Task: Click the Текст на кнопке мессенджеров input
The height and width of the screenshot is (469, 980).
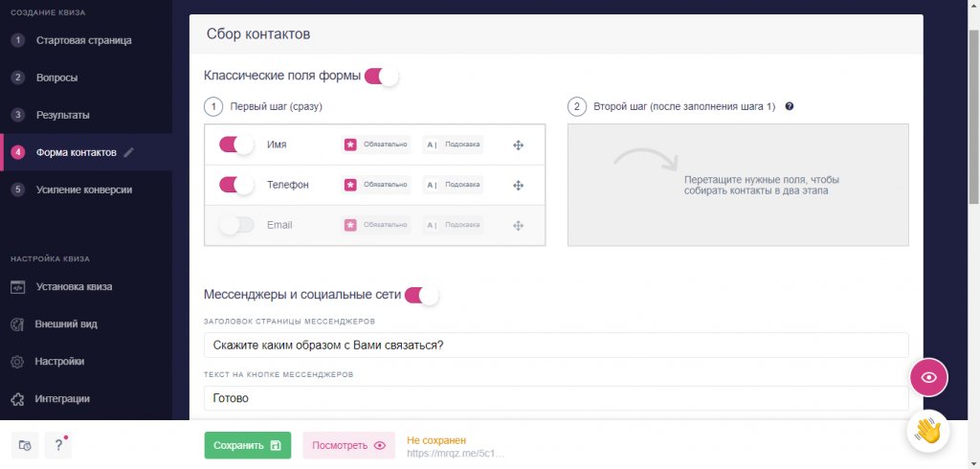Action: [556, 398]
